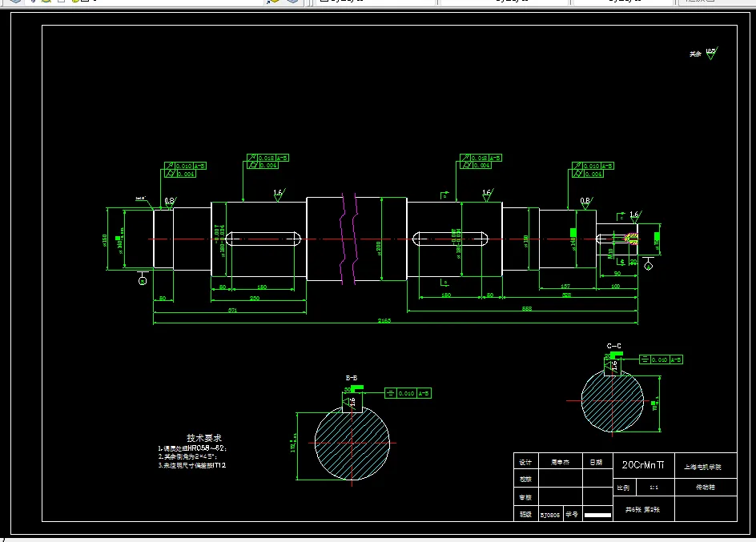Select the overall length dimension 2165
756x542 pixels.
[384, 321]
